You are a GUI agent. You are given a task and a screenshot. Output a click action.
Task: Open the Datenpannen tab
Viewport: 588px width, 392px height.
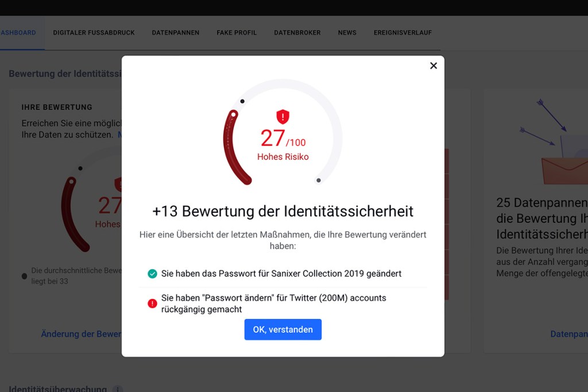click(176, 33)
